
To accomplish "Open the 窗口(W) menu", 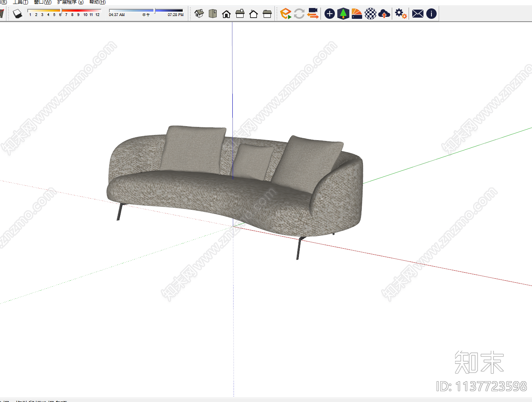I will click(x=43, y=2).
